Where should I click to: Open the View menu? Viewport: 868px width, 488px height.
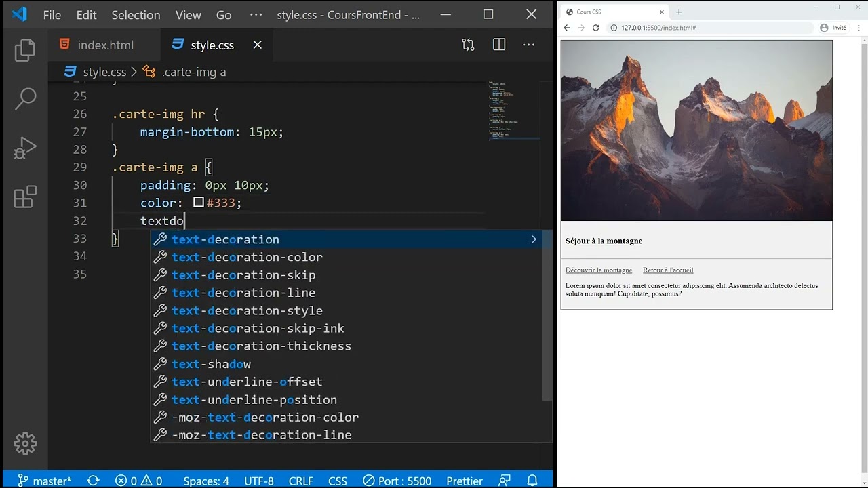(188, 15)
